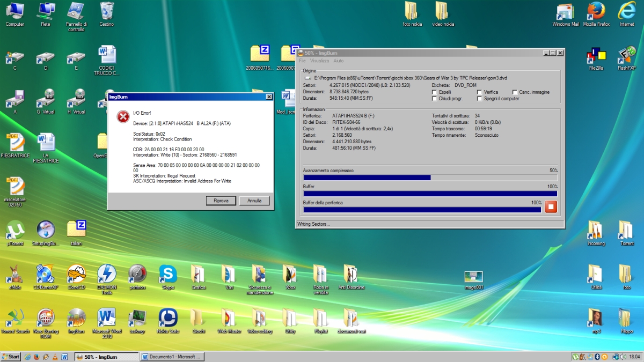The height and width of the screenshot is (362, 644).
Task: Open the Rete network icon
Action: tap(46, 14)
